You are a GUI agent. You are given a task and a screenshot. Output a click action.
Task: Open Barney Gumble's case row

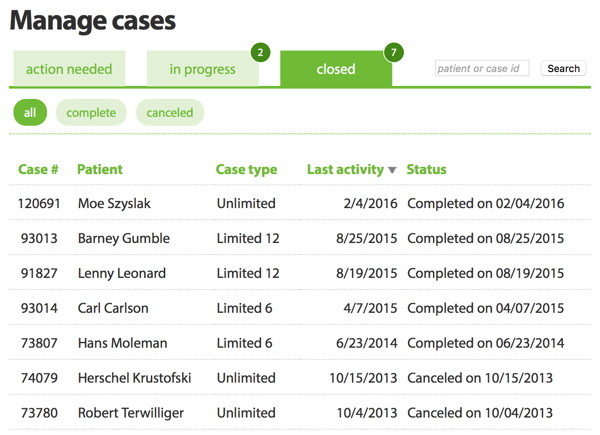[x=300, y=238]
